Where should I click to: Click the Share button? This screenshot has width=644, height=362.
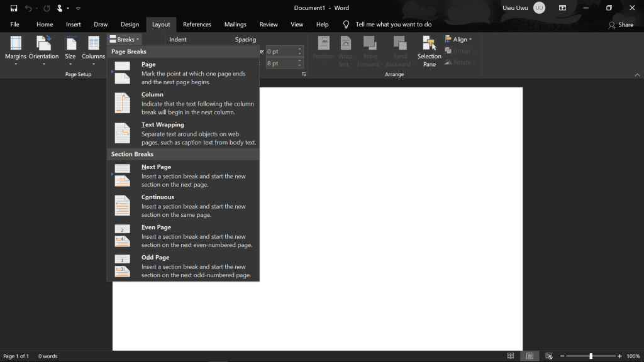coord(621,25)
